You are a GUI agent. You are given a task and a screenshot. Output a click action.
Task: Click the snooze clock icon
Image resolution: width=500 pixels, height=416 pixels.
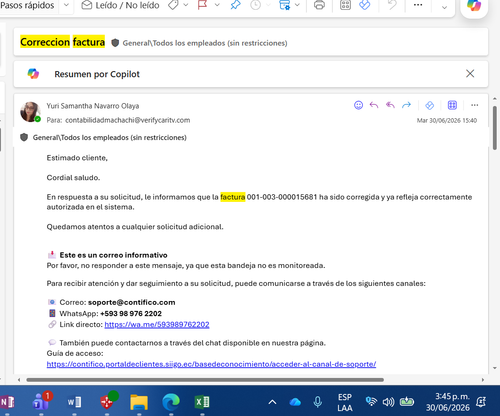[255, 5]
